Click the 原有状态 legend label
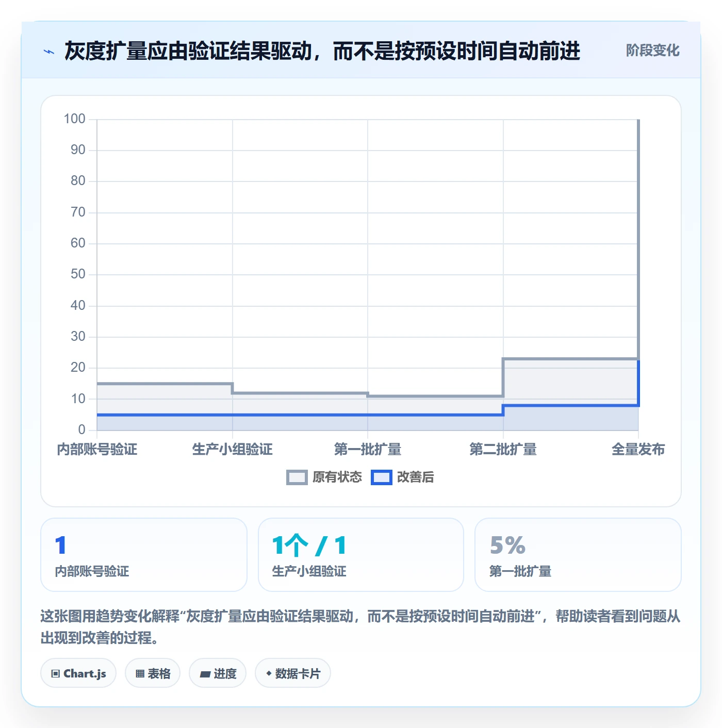722x728 pixels. coord(337,477)
